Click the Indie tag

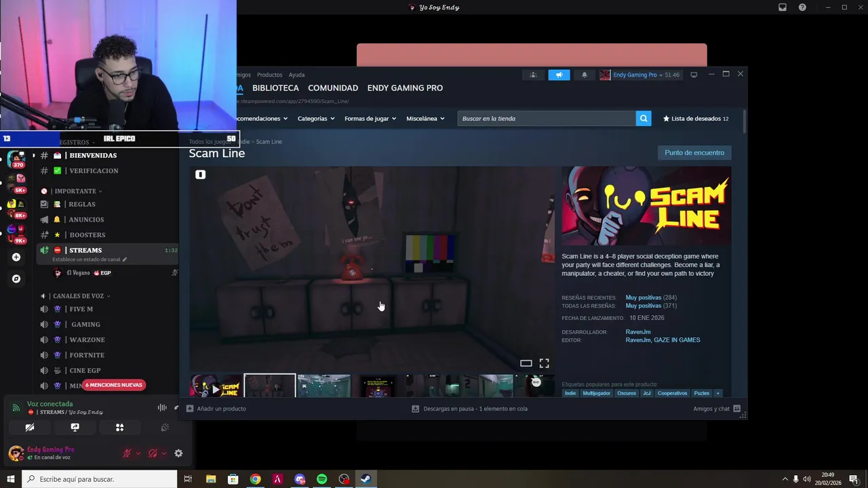point(570,393)
